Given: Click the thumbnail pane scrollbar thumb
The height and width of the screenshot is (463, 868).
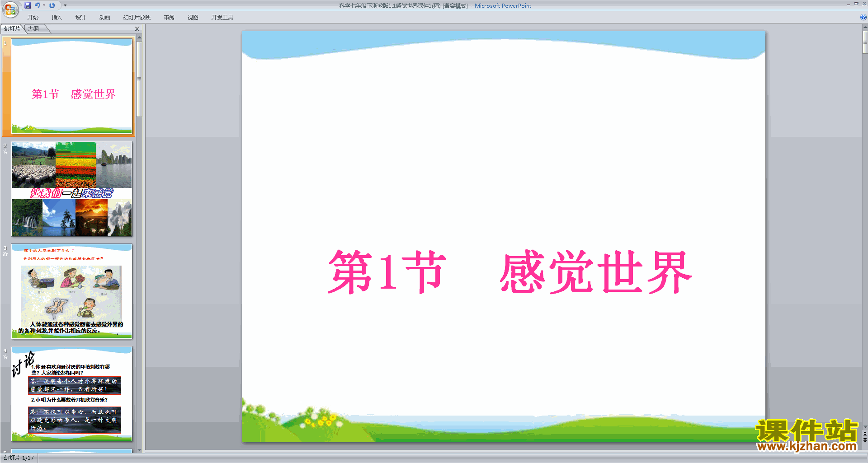Looking at the screenshot, I should pyautogui.click(x=139, y=79).
